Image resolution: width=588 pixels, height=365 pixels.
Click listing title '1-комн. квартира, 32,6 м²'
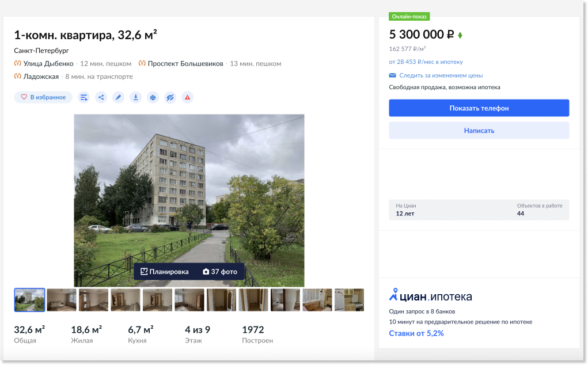tap(85, 35)
